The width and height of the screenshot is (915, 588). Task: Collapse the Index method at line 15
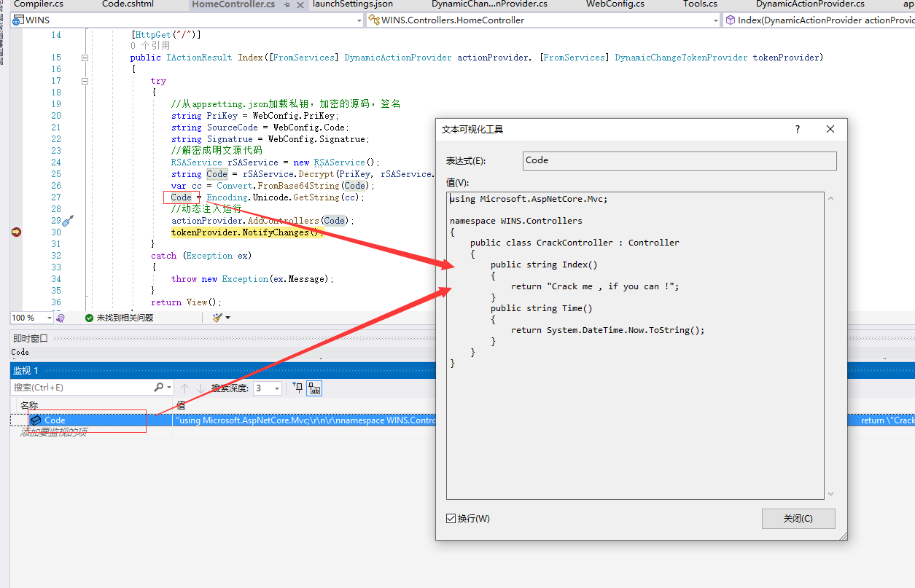pyautogui.click(x=85, y=58)
